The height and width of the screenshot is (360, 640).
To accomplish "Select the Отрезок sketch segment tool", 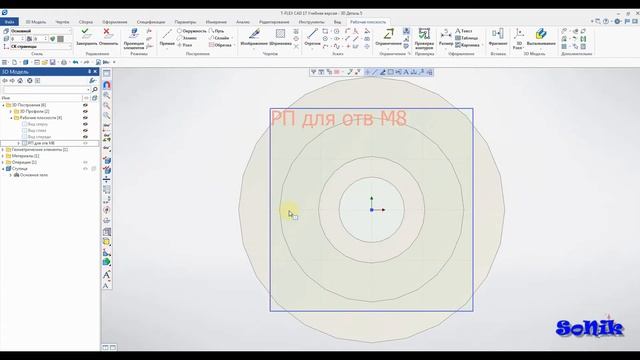I will click(x=312, y=37).
